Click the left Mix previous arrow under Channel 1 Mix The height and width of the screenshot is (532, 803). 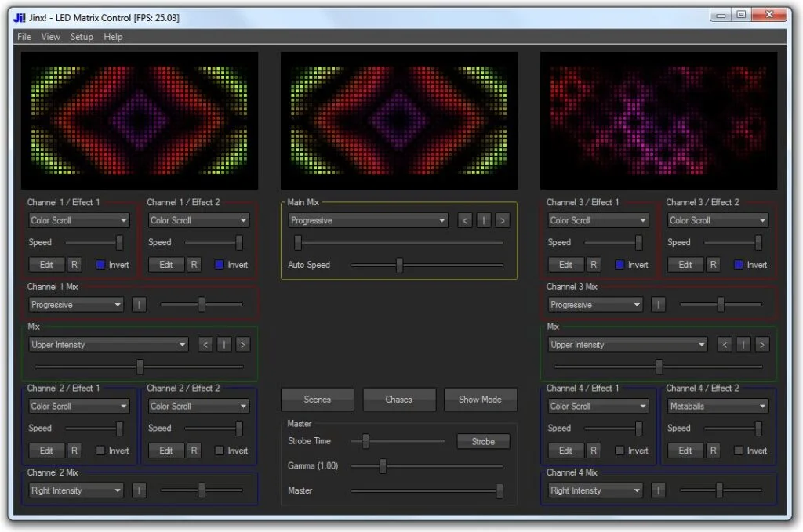[x=205, y=345]
